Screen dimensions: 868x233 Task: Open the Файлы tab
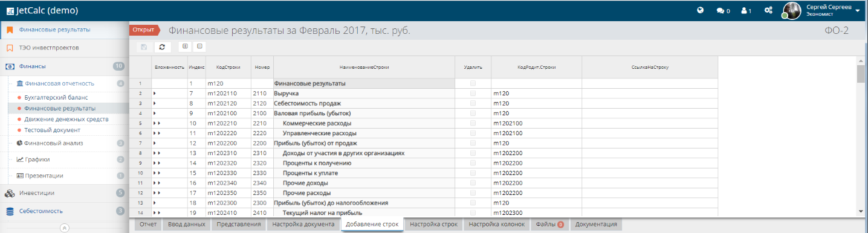point(549,224)
